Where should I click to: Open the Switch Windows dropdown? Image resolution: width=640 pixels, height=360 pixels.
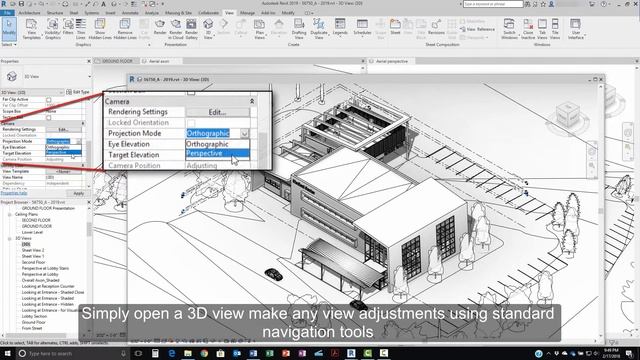509,29
